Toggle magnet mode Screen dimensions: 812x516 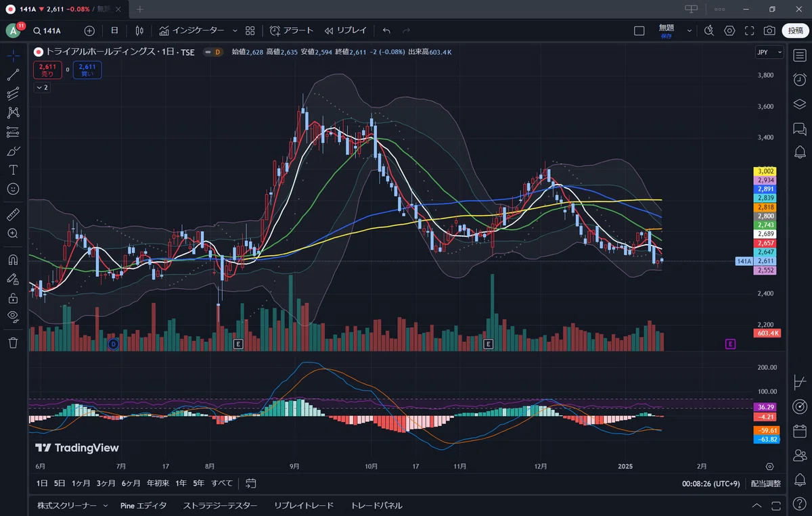[x=13, y=259]
